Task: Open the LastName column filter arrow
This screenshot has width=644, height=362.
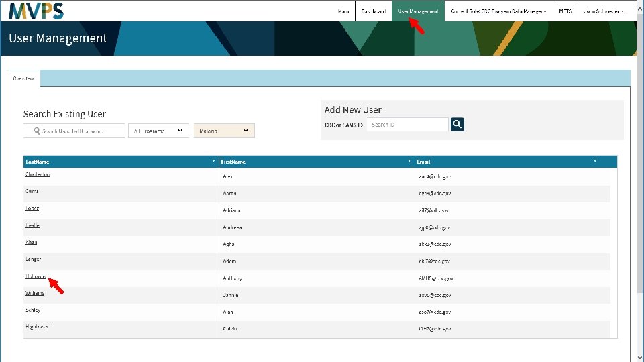Action: click(x=213, y=161)
